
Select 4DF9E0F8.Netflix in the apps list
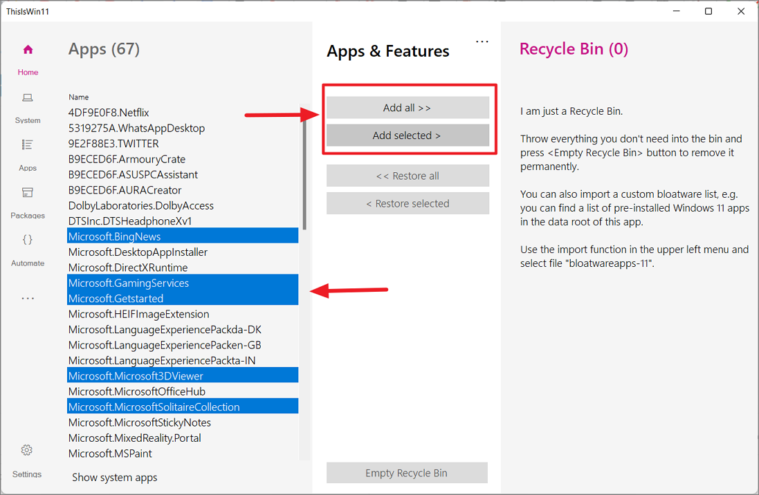click(182, 112)
